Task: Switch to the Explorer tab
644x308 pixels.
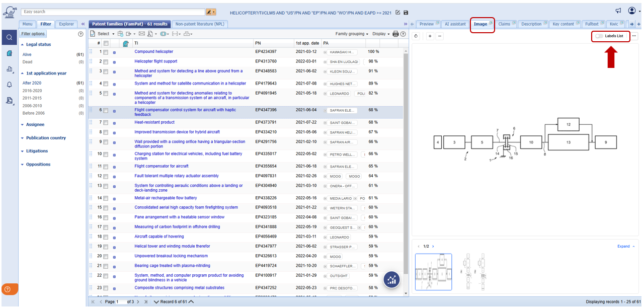Action: click(x=66, y=24)
